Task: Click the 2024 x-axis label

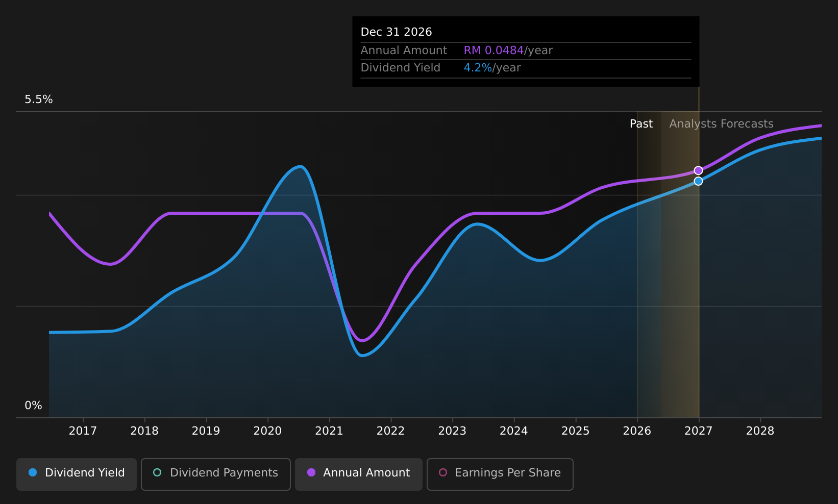Action: coord(514,431)
